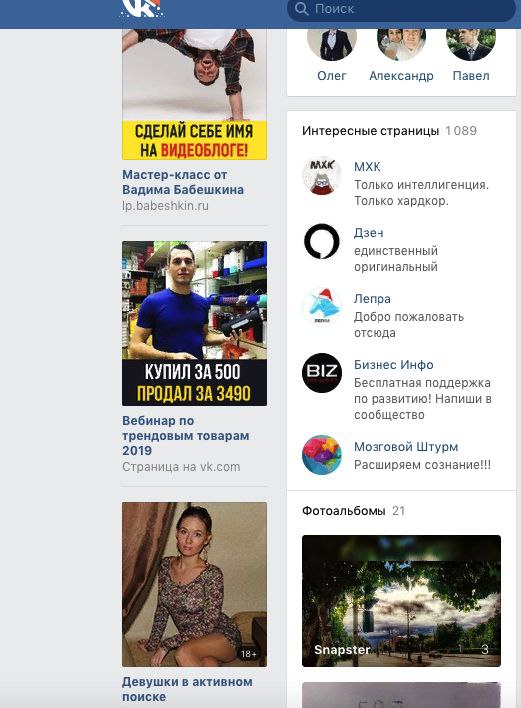Viewport: 521px width, 708px height.
Task: Open Вебинар по трендовым товарам 2019 link
Action: point(186,436)
